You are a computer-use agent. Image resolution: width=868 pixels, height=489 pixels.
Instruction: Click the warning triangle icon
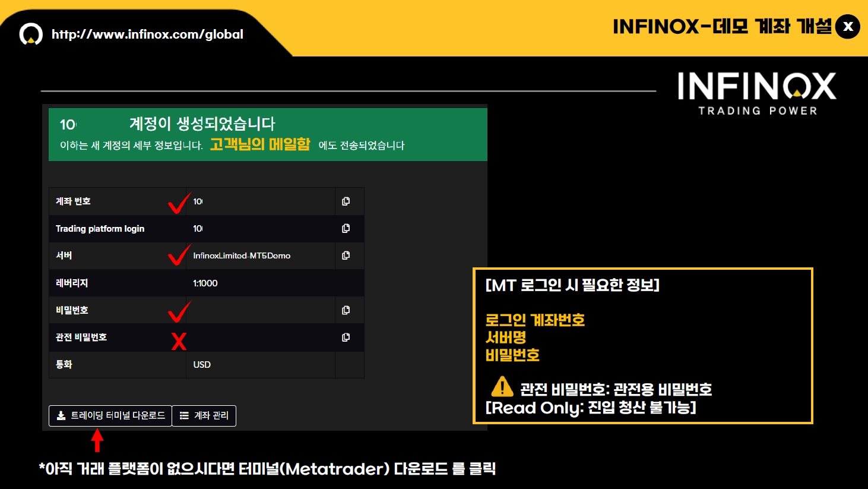[502, 387]
